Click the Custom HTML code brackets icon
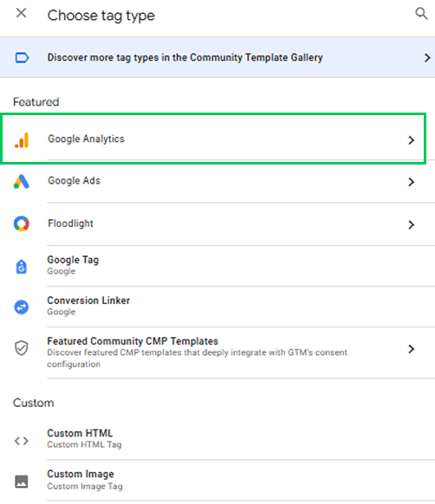The height and width of the screenshot is (504, 435). pyautogui.click(x=22, y=441)
